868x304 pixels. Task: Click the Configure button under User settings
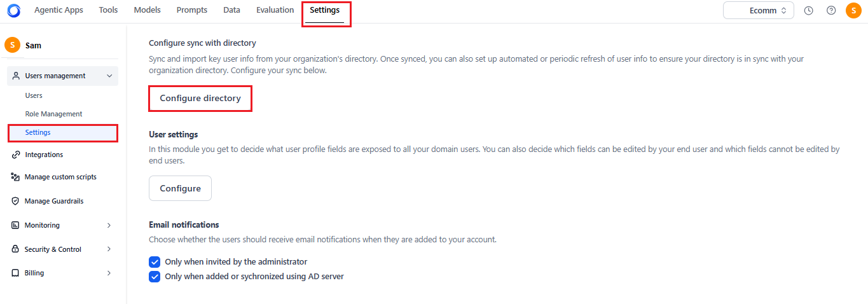180,188
